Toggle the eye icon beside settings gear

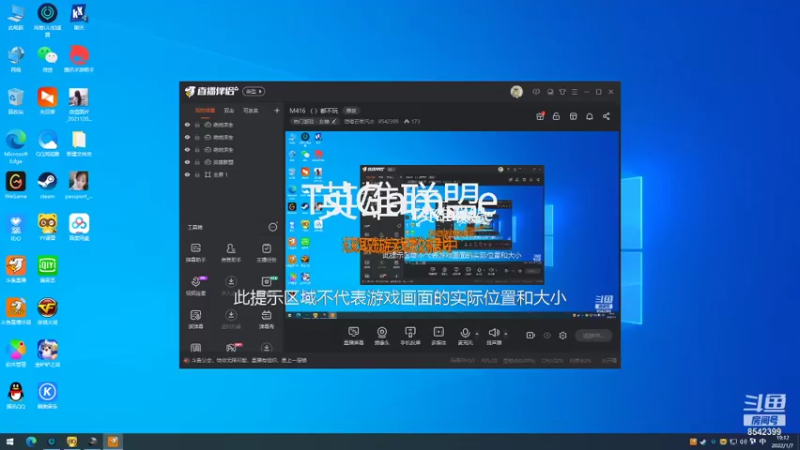tap(547, 335)
